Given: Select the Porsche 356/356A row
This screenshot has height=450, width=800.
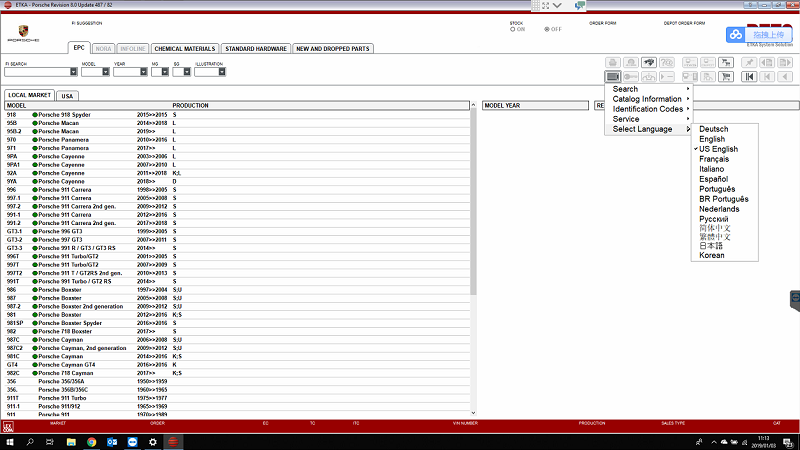Looking at the screenshot, I should click(x=237, y=381).
